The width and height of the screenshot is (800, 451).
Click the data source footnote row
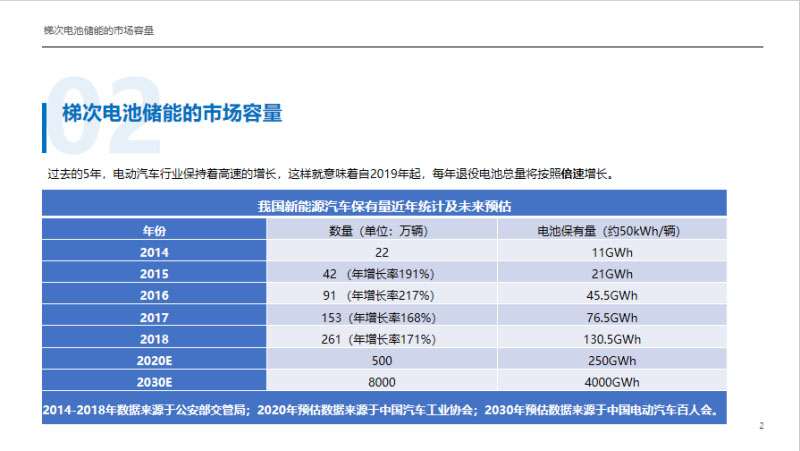pos(384,409)
